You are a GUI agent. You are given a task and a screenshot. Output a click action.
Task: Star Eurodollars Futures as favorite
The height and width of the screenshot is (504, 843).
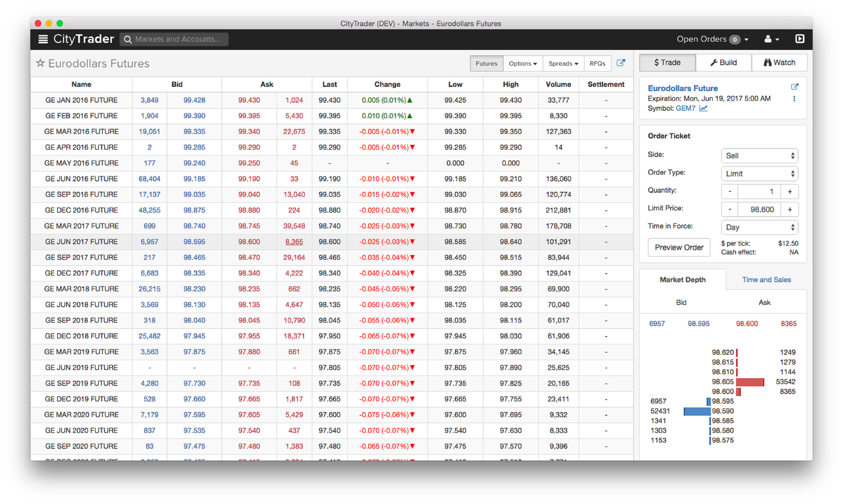pyautogui.click(x=40, y=63)
